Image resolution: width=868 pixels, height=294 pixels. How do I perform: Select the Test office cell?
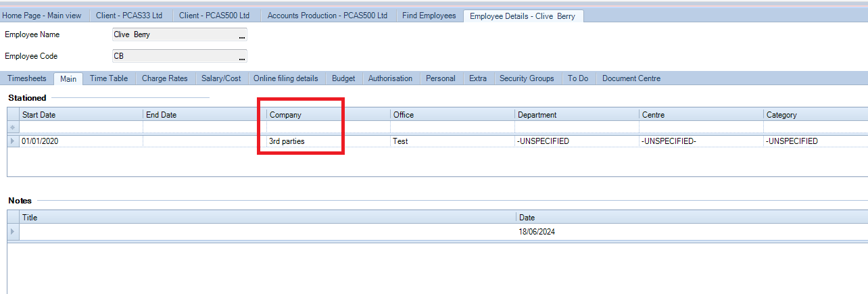(453, 141)
